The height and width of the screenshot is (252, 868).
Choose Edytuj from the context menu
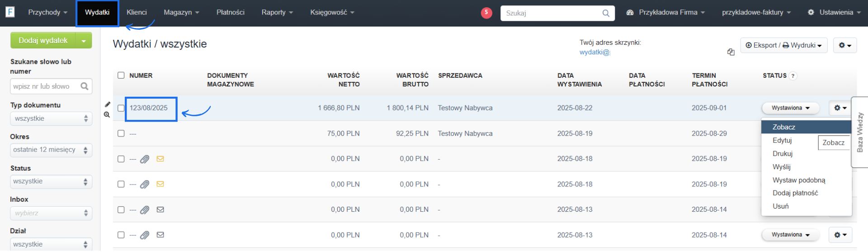point(782,141)
